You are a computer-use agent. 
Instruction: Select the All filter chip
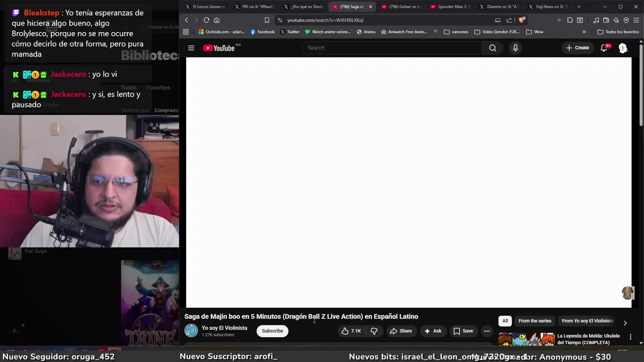point(505,321)
